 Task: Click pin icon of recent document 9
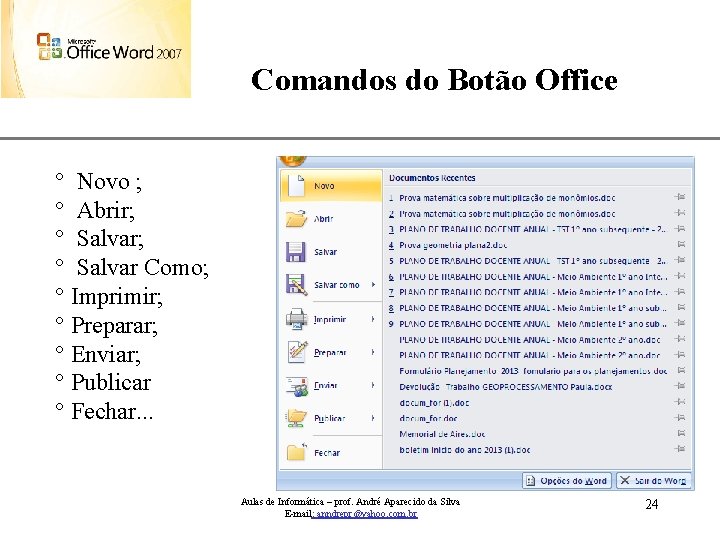[x=680, y=323]
